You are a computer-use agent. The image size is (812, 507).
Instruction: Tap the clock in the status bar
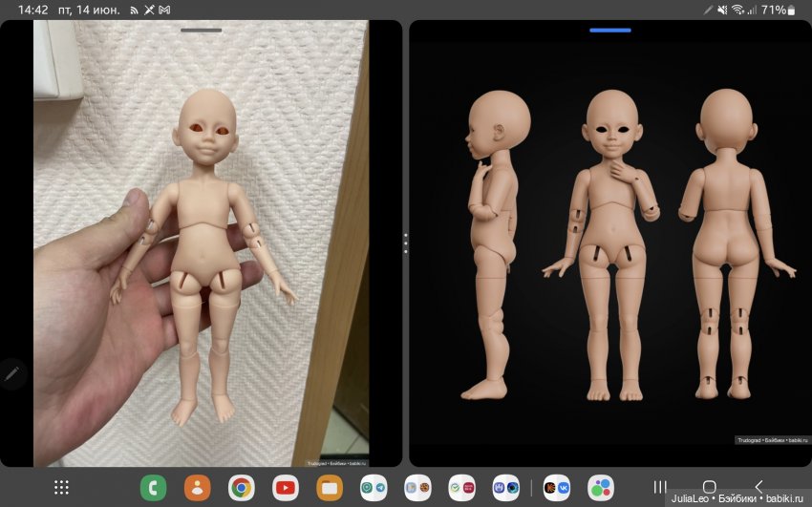point(33,10)
